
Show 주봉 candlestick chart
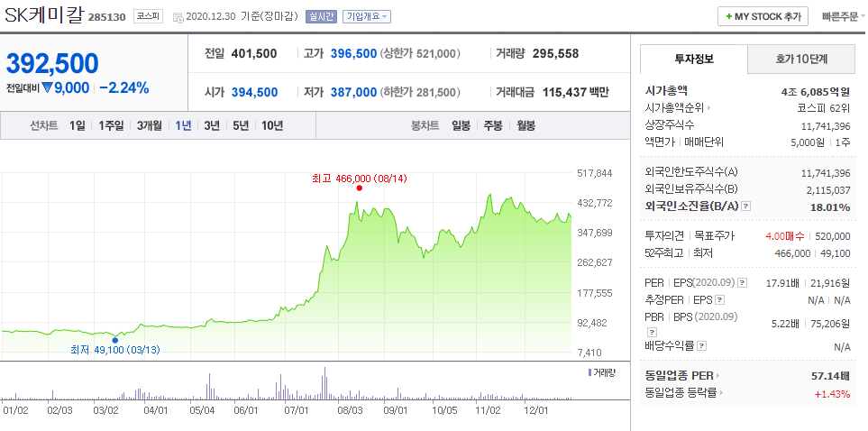click(493, 125)
